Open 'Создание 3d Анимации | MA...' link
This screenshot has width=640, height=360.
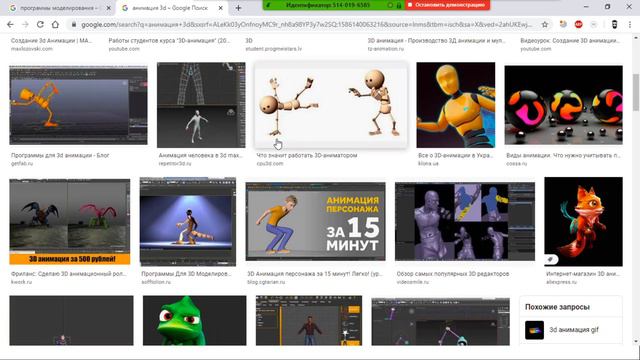51,41
